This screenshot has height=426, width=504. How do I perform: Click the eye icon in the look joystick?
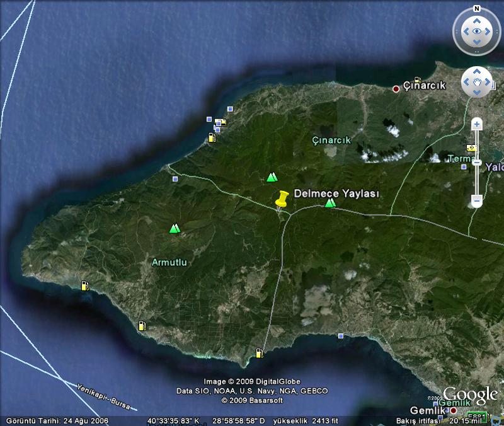[x=477, y=31]
